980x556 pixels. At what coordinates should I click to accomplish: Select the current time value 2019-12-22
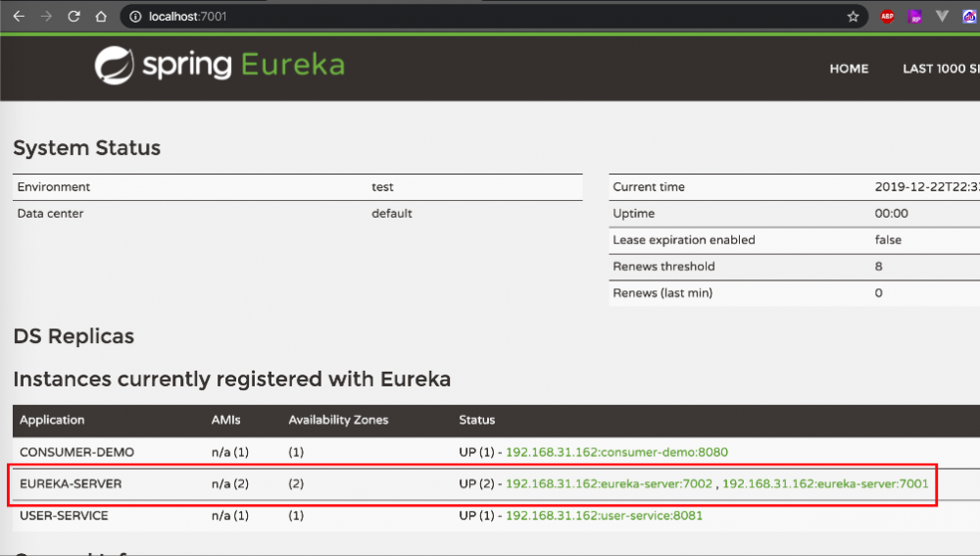[927, 187]
